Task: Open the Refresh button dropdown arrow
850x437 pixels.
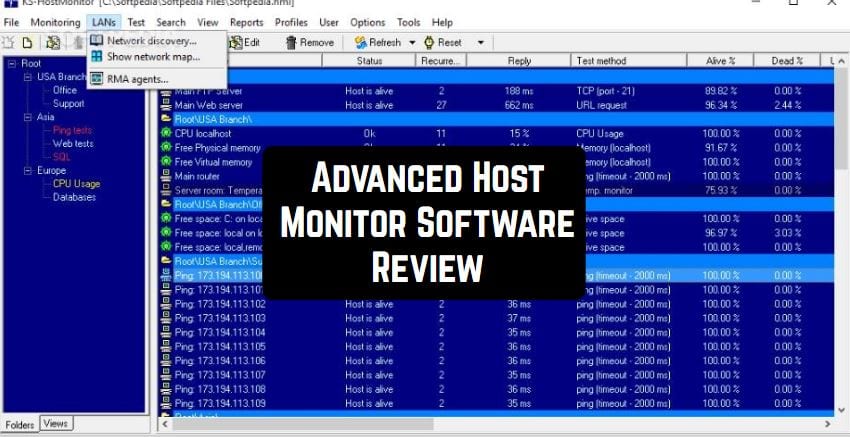Action: point(412,43)
